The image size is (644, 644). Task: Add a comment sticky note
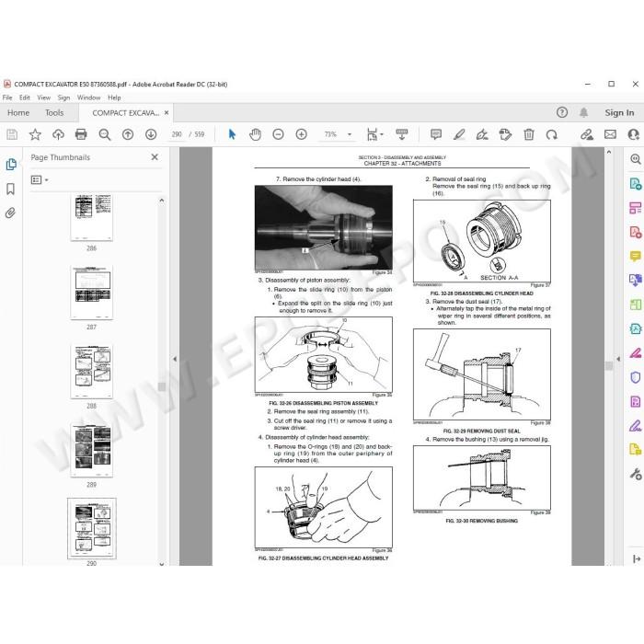436,134
